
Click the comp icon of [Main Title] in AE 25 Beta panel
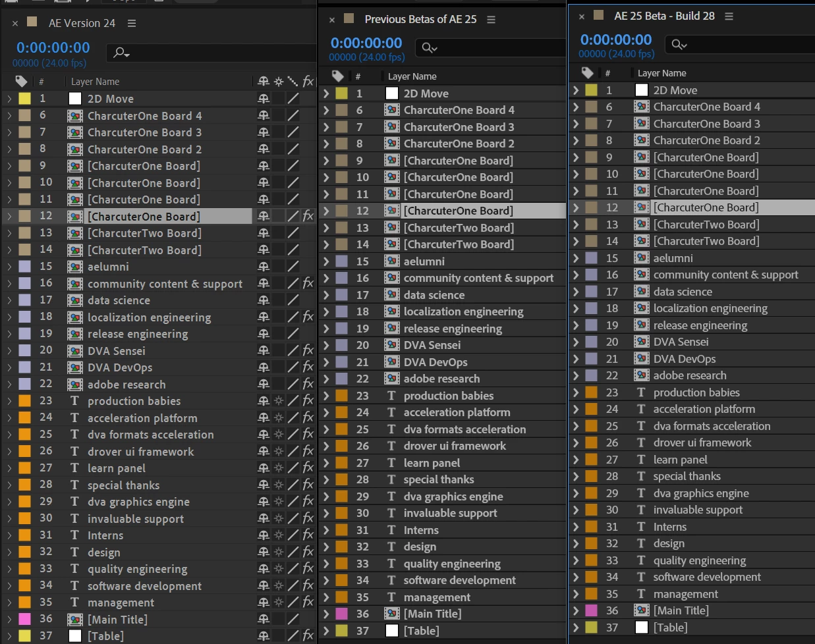point(642,610)
